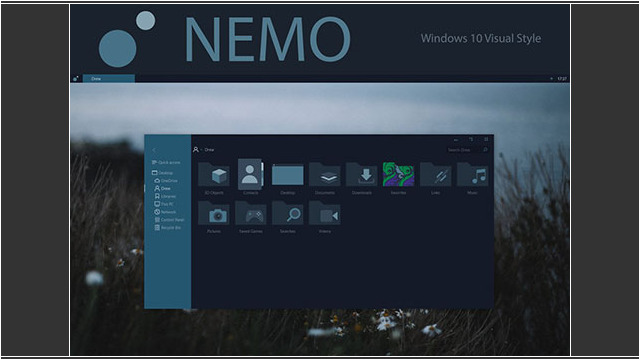Select Quick access in sidebar
This screenshot has width=640, height=360.
click(166, 162)
